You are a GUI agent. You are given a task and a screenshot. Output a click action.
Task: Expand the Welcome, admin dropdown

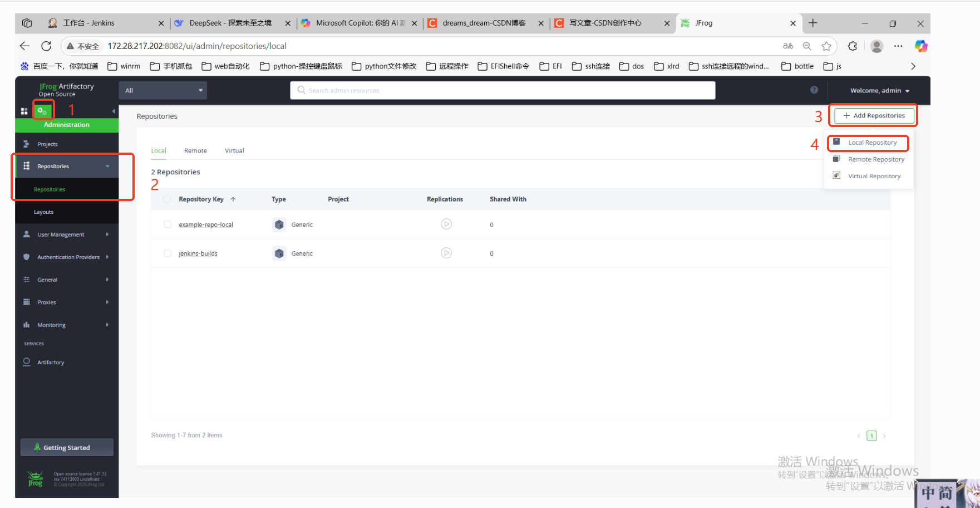[879, 90]
